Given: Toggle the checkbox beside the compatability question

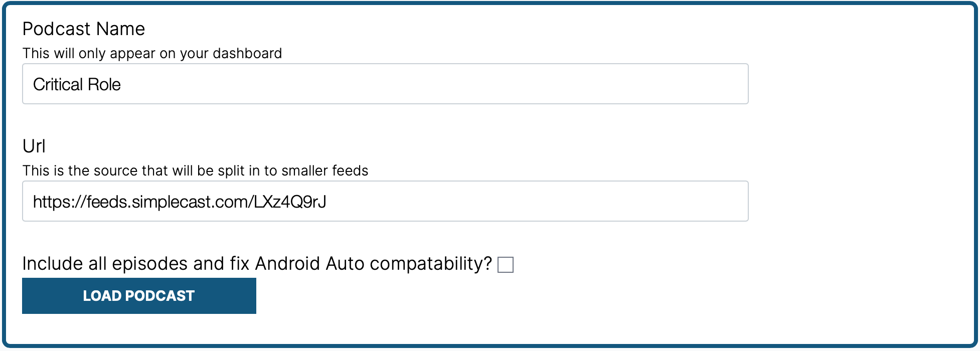Looking at the screenshot, I should click(x=506, y=265).
